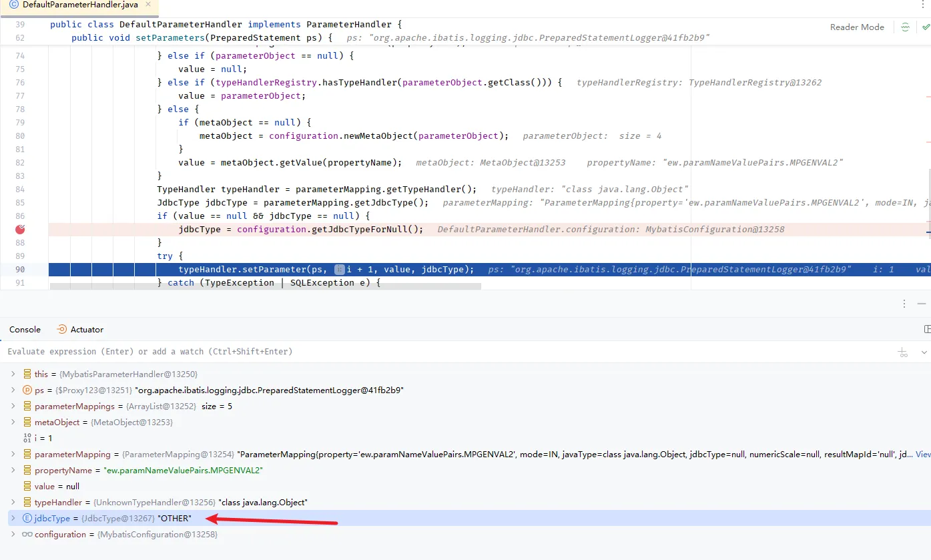This screenshot has height=560, width=931.
Task: Click the class icon on the DefaultParameterHandler.java tab
Action: (x=14, y=5)
